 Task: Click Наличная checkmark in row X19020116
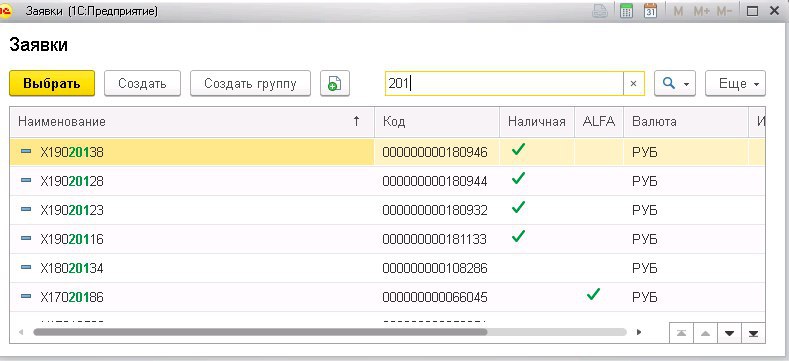point(518,236)
